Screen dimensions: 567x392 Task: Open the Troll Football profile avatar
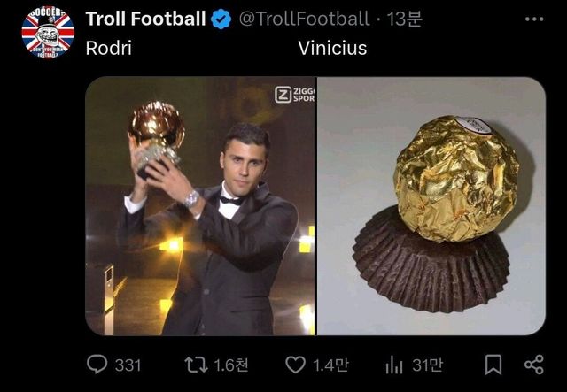tap(48, 33)
